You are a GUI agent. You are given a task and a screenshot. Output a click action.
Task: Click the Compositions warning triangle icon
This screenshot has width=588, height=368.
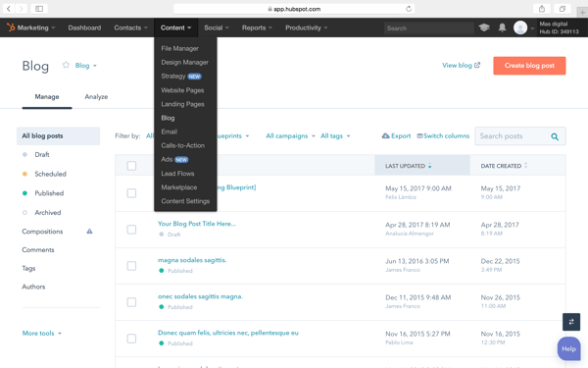tap(89, 232)
